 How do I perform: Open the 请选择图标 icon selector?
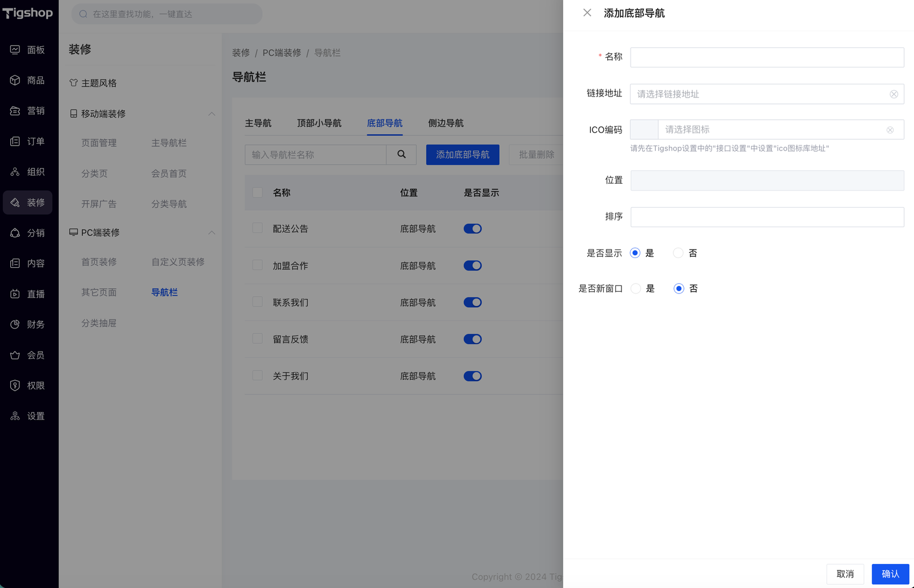tap(781, 130)
